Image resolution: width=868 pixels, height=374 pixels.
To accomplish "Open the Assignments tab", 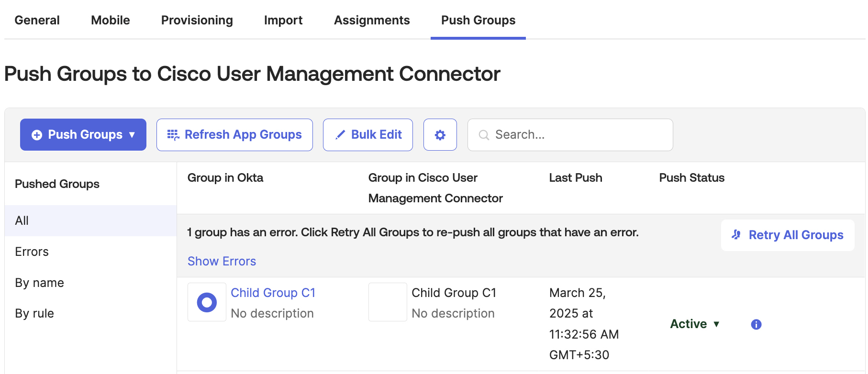I will click(x=372, y=20).
